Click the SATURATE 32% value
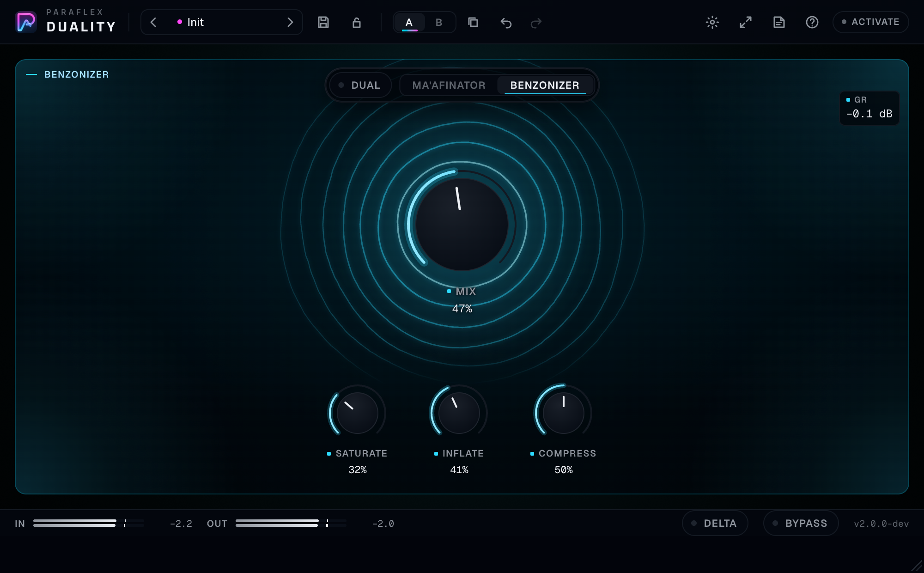 pos(358,469)
